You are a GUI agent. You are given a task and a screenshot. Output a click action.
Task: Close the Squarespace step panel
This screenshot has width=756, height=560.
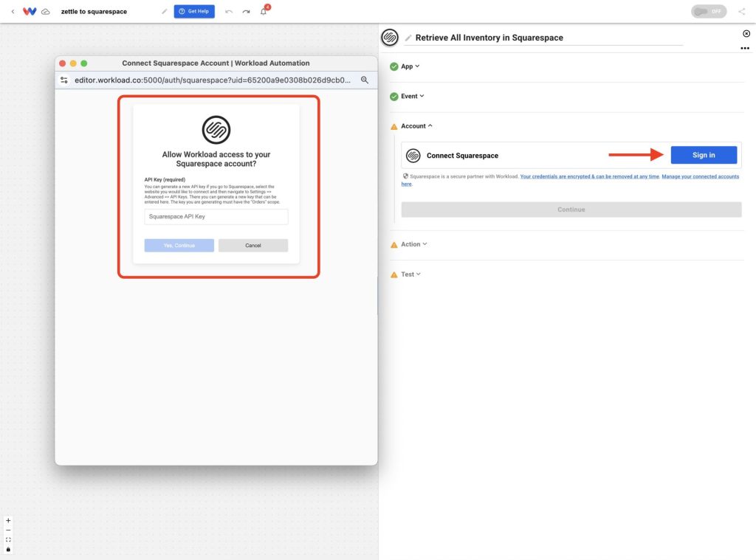[746, 33]
